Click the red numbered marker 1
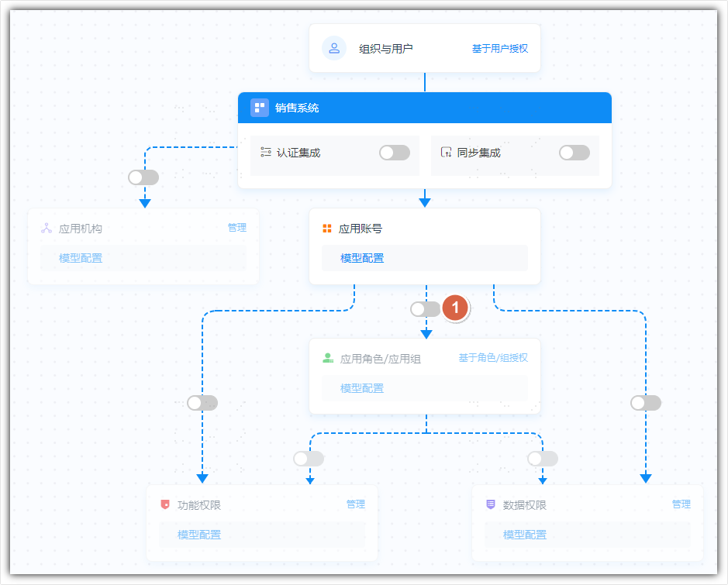Viewport: 728px width, 585px height. pyautogui.click(x=455, y=308)
